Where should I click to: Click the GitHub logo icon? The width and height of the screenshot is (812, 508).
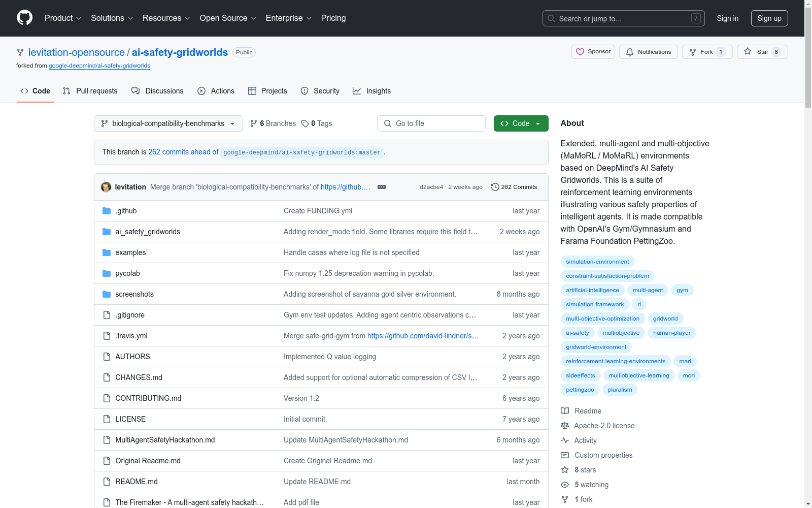(x=24, y=18)
